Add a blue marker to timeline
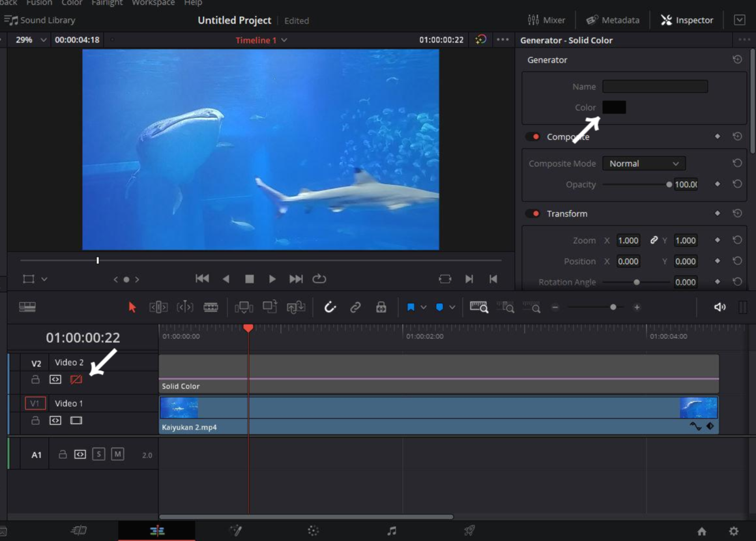Screen dimensions: 756x541 coord(439,307)
